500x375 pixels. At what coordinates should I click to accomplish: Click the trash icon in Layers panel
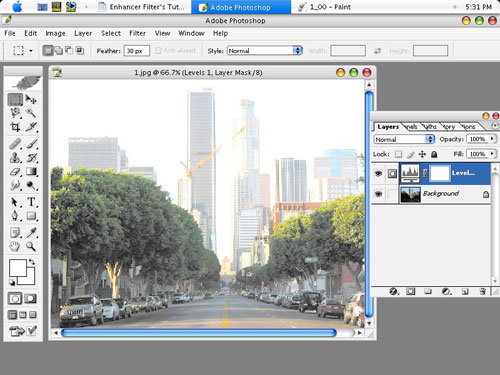[482, 291]
